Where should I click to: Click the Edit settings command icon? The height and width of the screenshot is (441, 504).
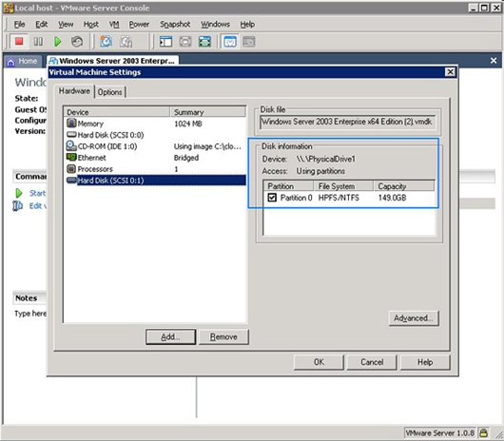coord(18,205)
